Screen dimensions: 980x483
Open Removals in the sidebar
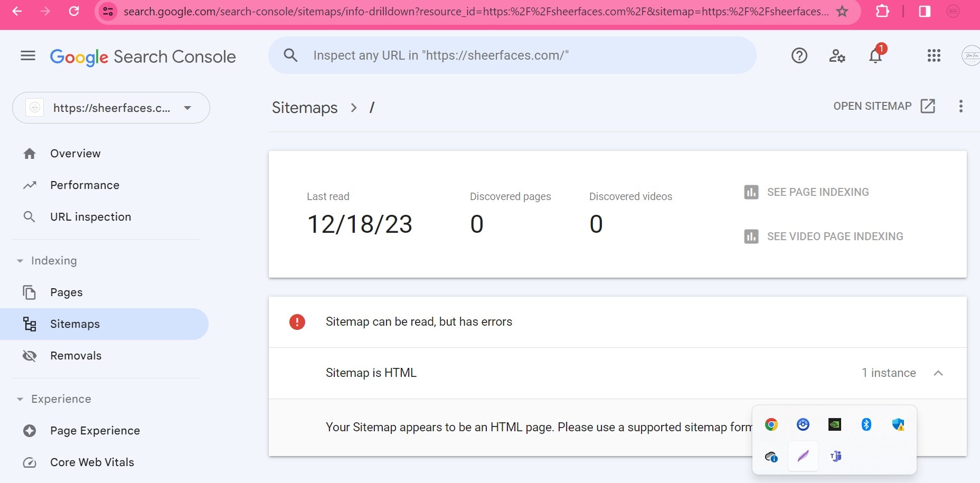pos(76,356)
